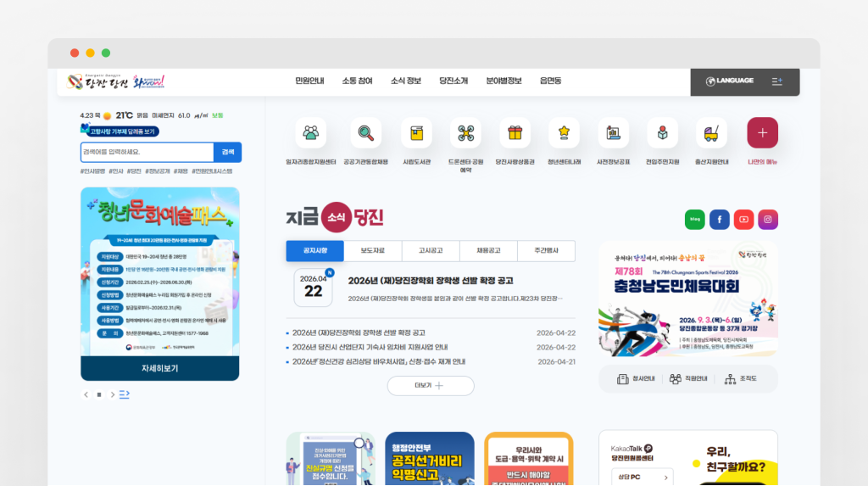The width and height of the screenshot is (868, 486).
Task: Open the Instagram social icon
Action: coord(768,219)
